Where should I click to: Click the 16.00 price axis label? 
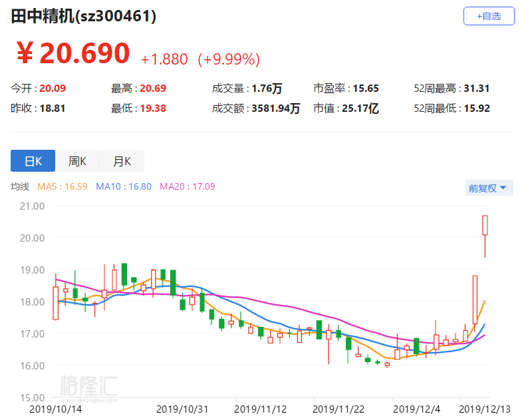point(32,365)
